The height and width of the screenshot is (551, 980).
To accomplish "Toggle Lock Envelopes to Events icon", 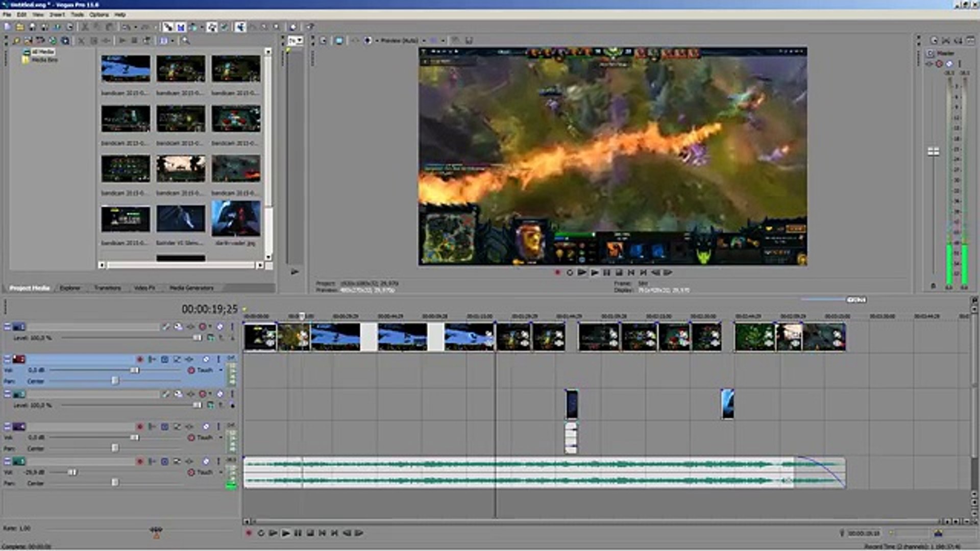I will pyautogui.click(x=212, y=27).
